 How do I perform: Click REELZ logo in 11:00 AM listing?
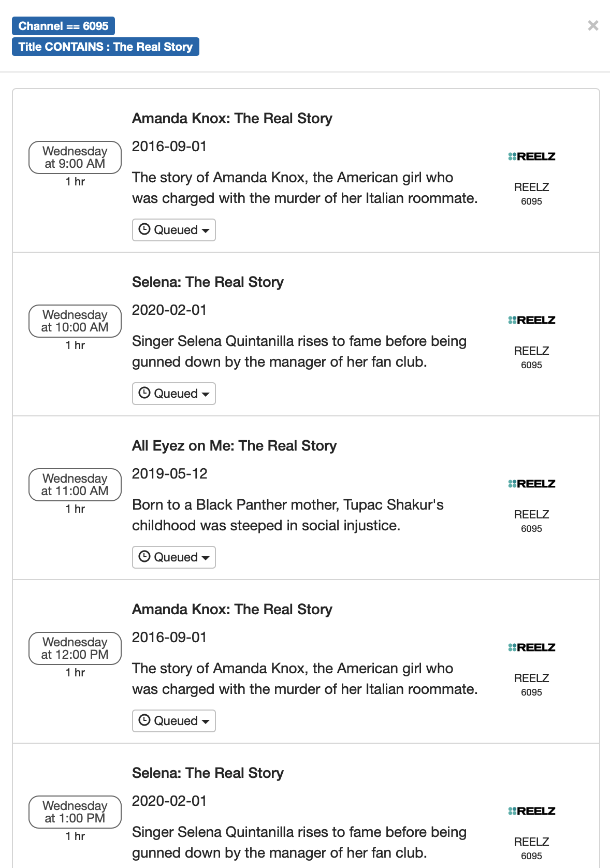click(x=531, y=484)
